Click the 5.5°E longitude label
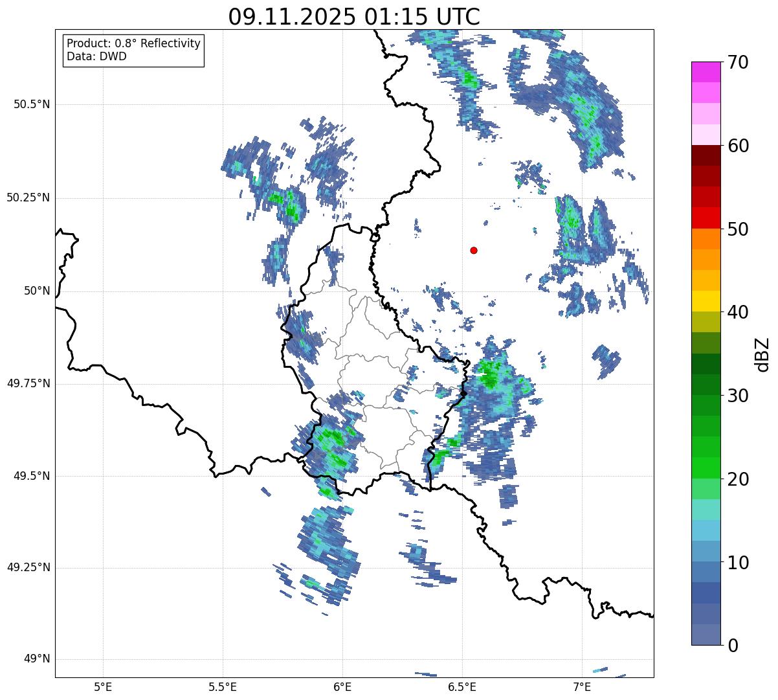The width and height of the screenshot is (778, 700). (x=223, y=686)
